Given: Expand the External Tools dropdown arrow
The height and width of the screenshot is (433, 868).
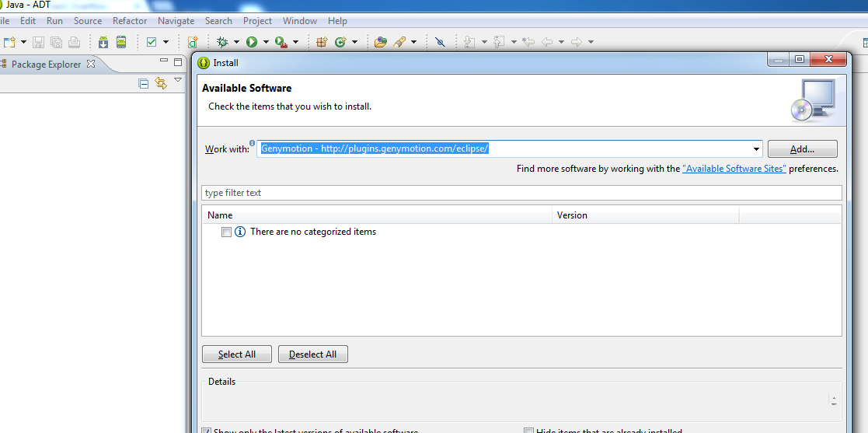Looking at the screenshot, I should click(x=295, y=42).
